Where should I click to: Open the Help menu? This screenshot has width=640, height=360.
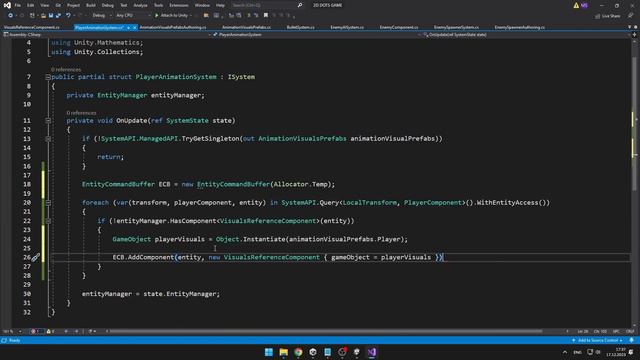220,5
